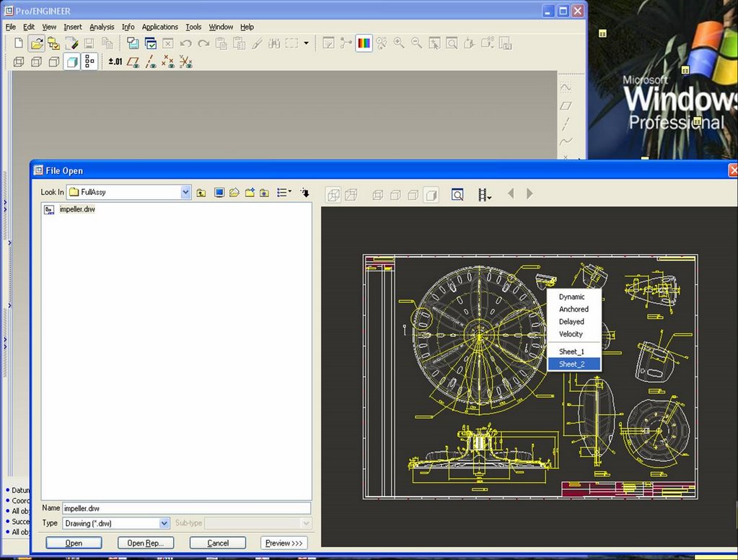Click the preview Refit magnifier icon
This screenshot has height=560, width=738.
(x=457, y=195)
